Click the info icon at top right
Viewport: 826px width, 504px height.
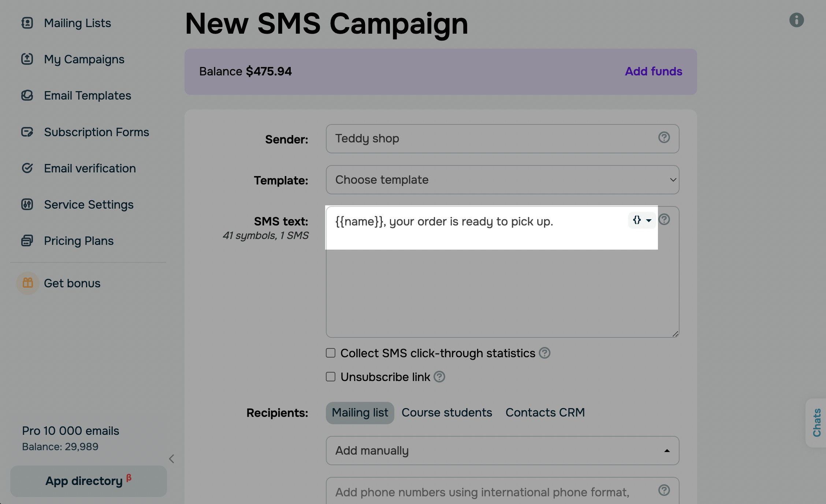click(796, 20)
